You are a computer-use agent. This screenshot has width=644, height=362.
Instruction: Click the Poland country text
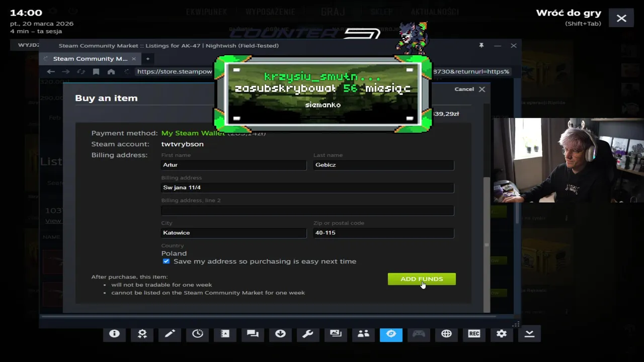pos(174,253)
